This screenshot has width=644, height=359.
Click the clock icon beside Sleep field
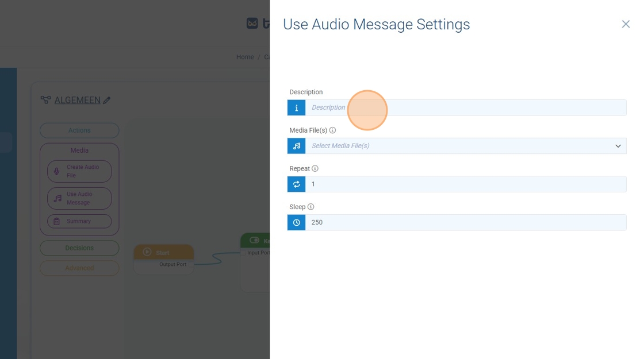296,222
